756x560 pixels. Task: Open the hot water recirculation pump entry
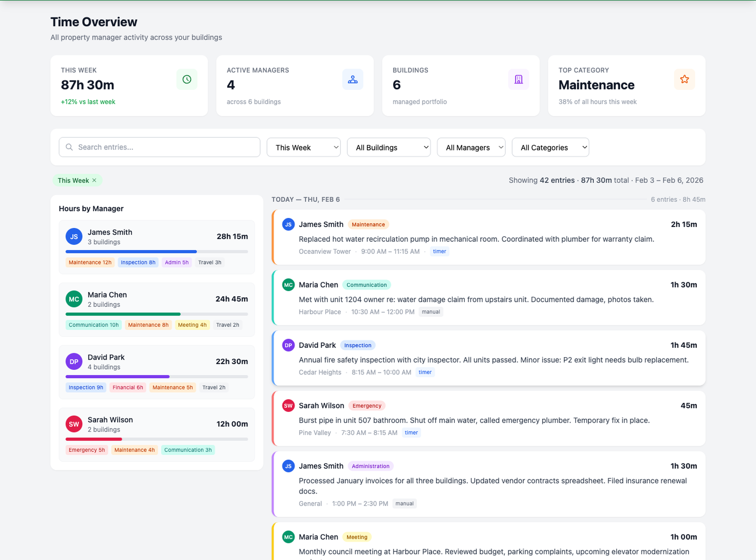(x=489, y=237)
